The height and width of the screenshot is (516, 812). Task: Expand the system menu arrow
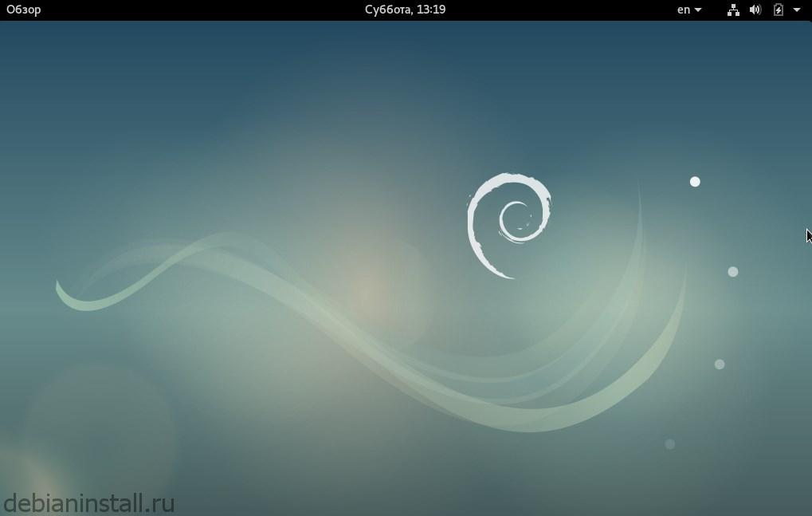pyautogui.click(x=797, y=10)
